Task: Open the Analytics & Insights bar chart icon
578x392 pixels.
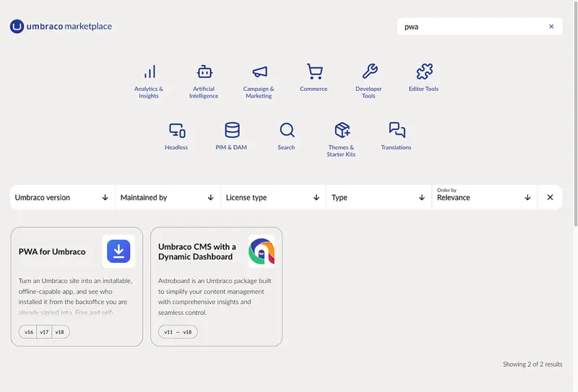Action: tap(150, 71)
